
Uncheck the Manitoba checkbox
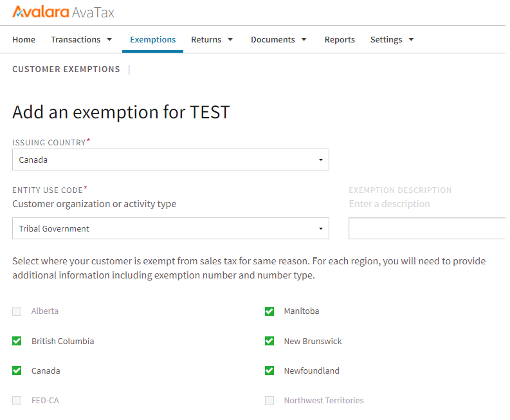pos(269,311)
